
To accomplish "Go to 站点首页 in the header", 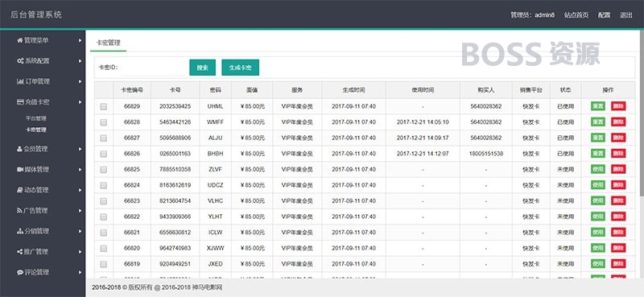I will tap(576, 15).
